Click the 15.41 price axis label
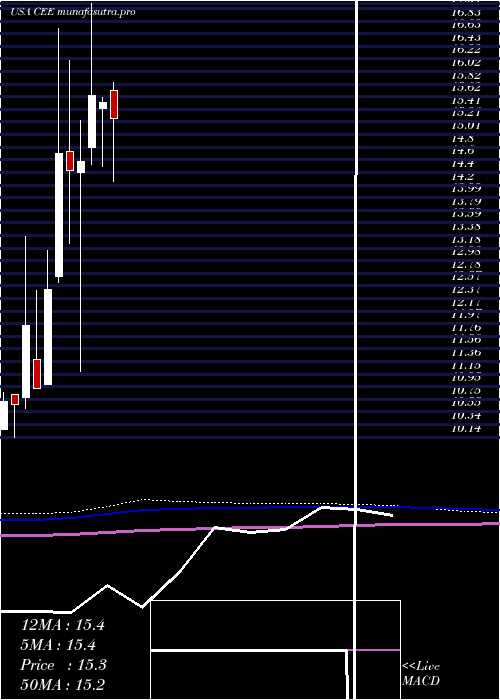The width and height of the screenshot is (500, 700). (466, 100)
